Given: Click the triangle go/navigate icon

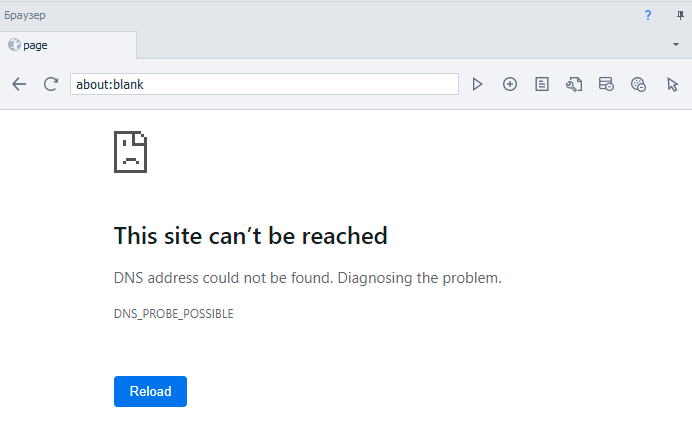Looking at the screenshot, I should [477, 84].
